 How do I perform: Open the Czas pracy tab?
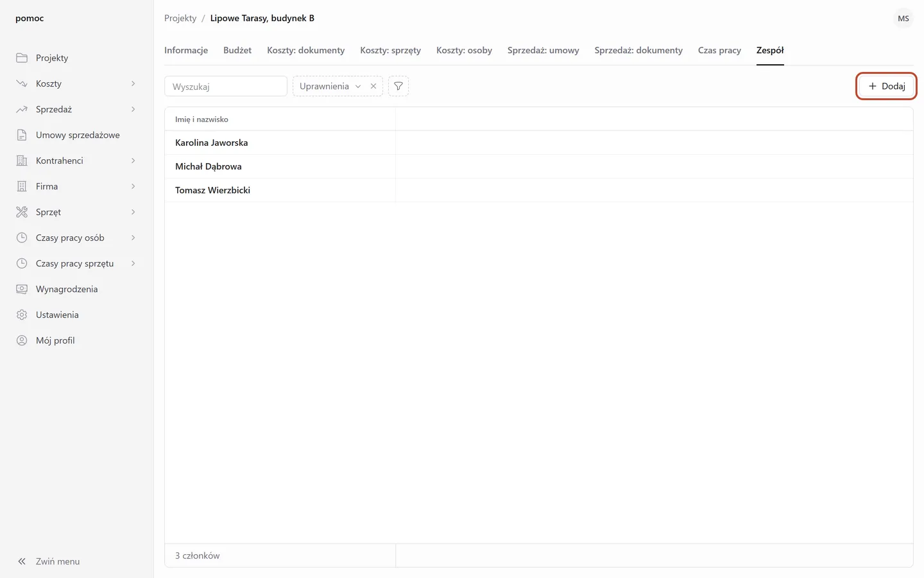(x=719, y=50)
